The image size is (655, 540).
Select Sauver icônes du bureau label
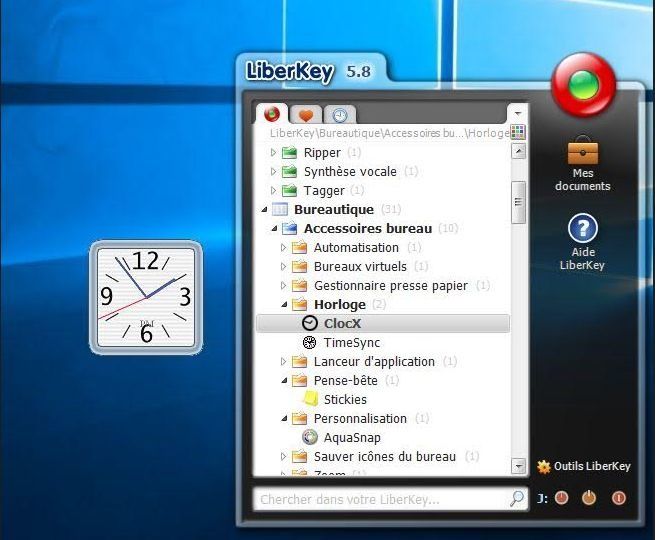click(x=385, y=456)
